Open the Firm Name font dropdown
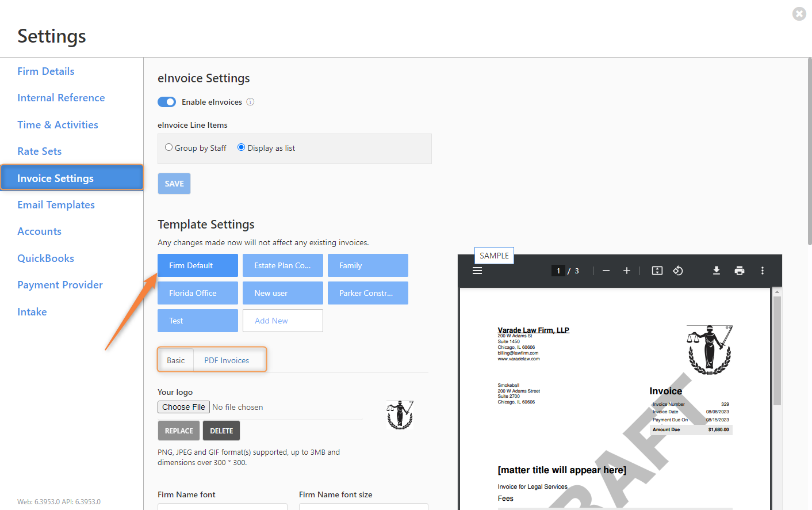 (x=223, y=507)
